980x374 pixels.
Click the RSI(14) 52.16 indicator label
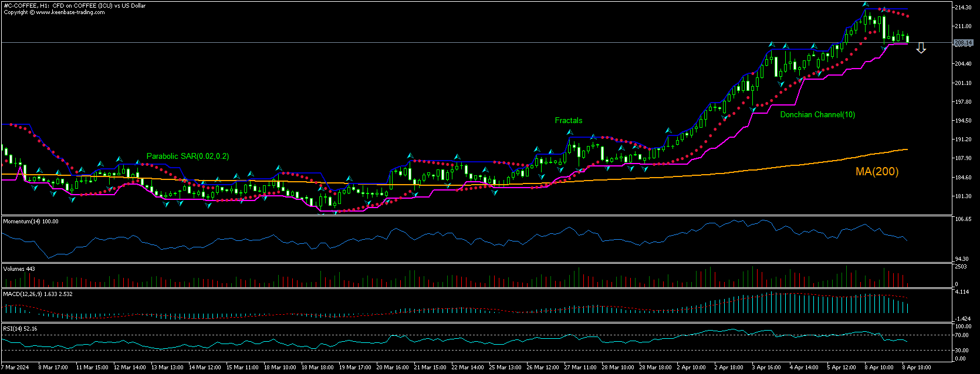pyautogui.click(x=20, y=329)
